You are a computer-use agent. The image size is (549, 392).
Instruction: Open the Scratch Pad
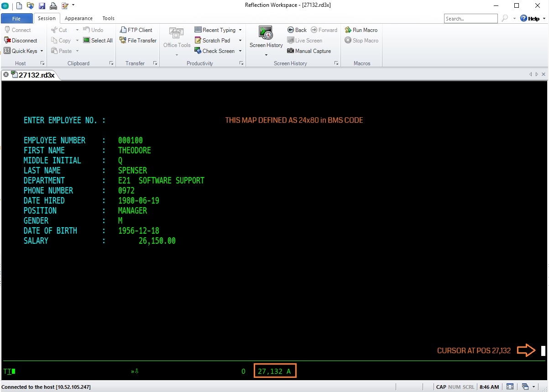coord(215,40)
